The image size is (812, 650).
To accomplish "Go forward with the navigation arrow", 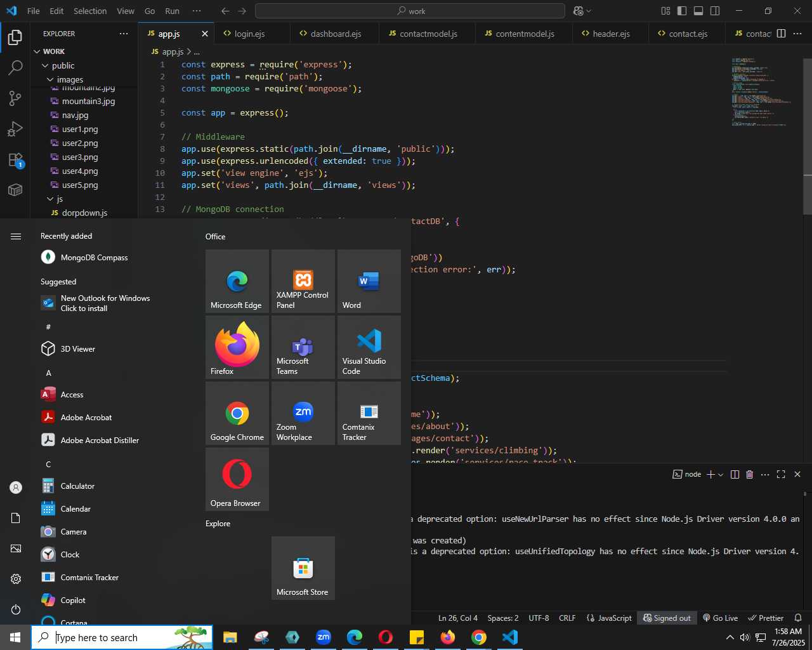I will coord(242,11).
